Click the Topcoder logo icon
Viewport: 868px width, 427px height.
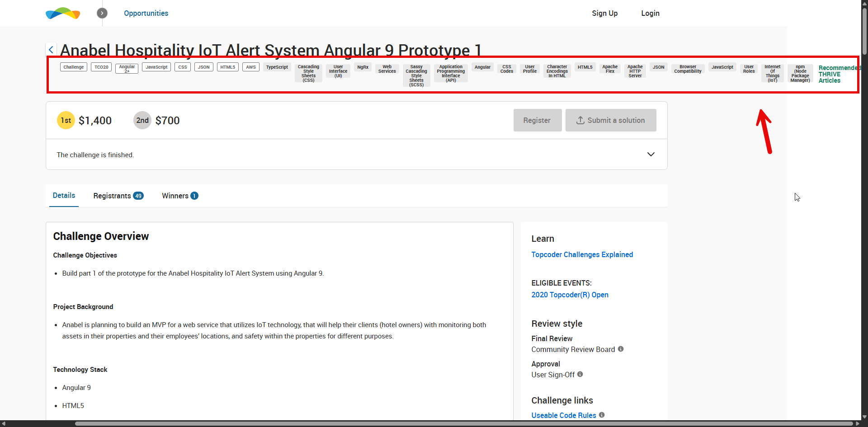click(x=63, y=13)
